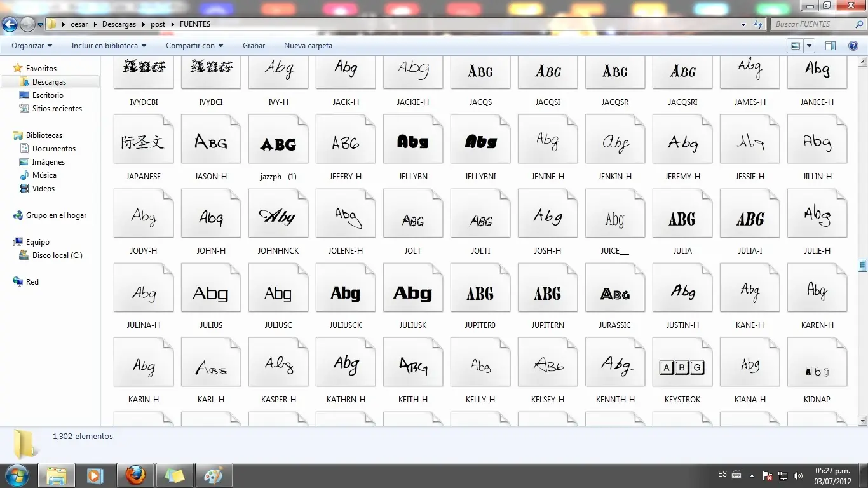Go back to the previous folder
The width and height of the screenshot is (868, 488).
(x=10, y=24)
